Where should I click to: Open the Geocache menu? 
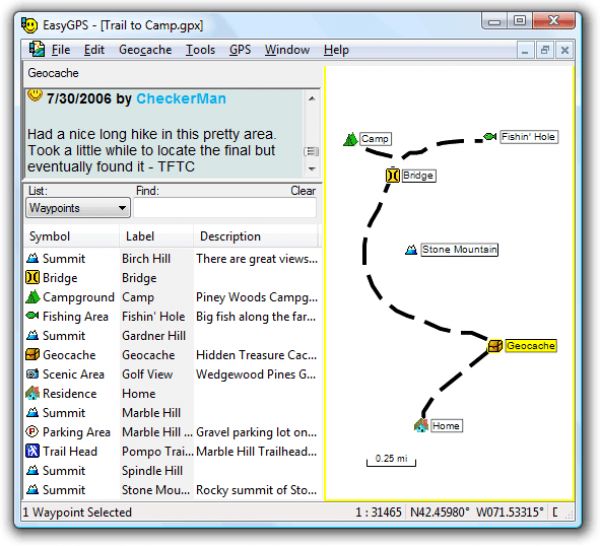(145, 50)
